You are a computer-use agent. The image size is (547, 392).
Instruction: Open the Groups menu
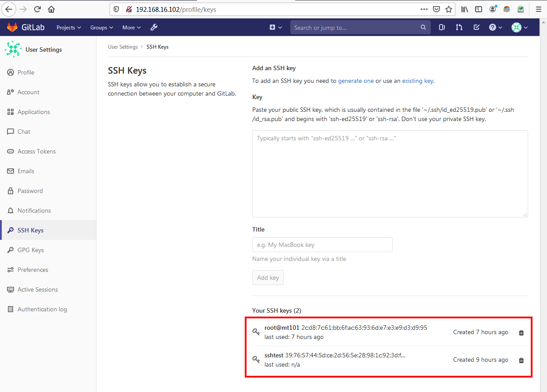[x=101, y=27]
